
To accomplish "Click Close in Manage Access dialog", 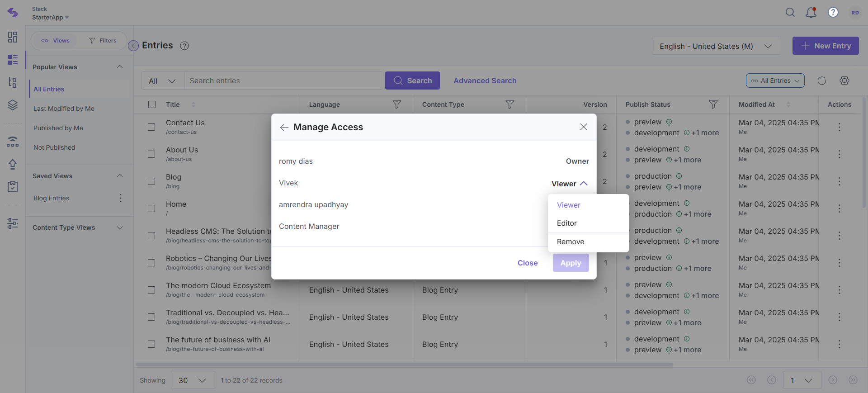I will coord(528,263).
